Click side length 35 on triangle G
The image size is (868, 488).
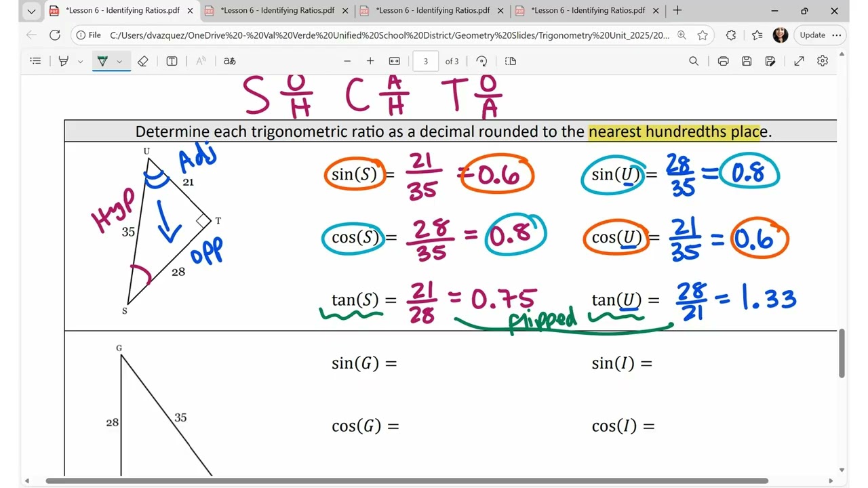180,418
